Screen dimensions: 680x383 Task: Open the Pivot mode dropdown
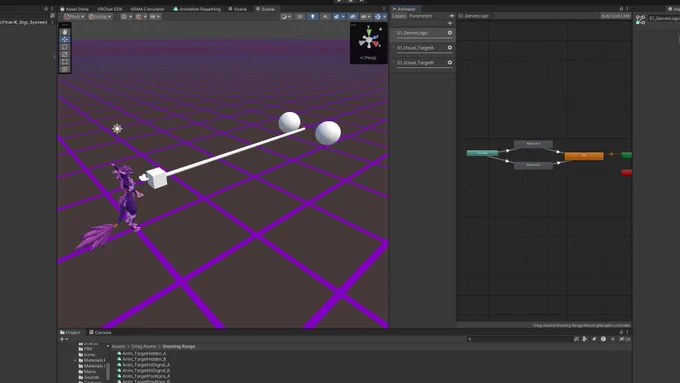(74, 16)
